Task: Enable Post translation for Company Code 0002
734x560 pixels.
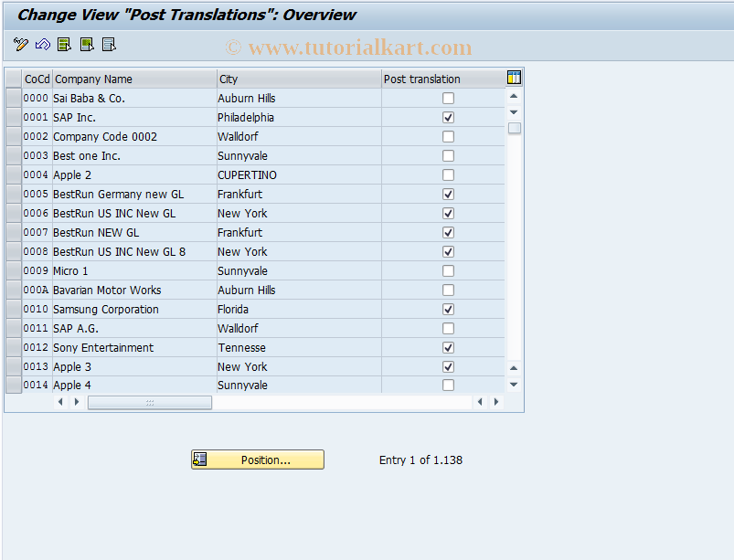Action: tap(448, 137)
